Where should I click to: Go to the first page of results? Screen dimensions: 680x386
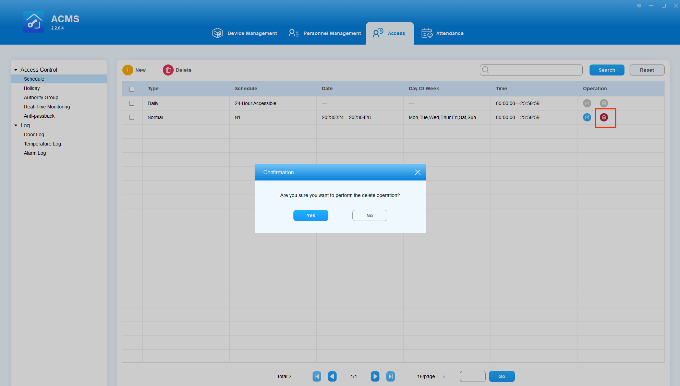[x=317, y=376]
